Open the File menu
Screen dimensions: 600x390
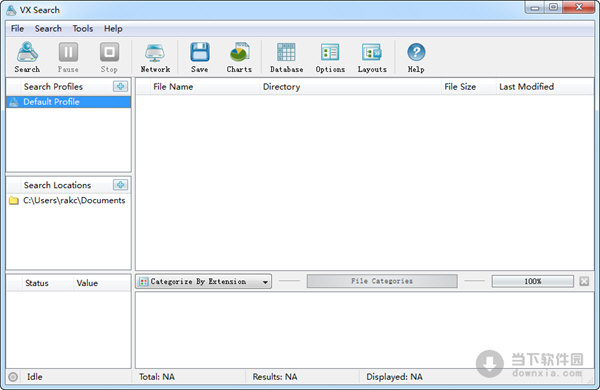[17, 29]
